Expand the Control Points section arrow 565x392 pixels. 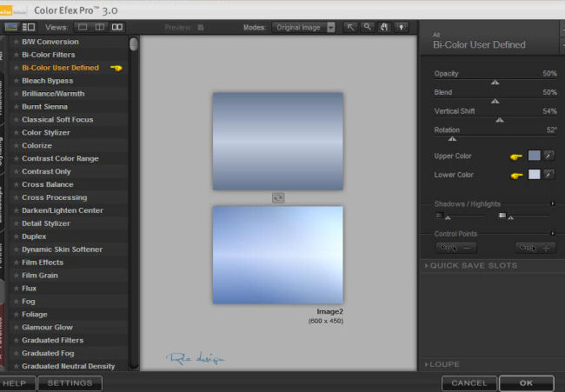coord(553,234)
